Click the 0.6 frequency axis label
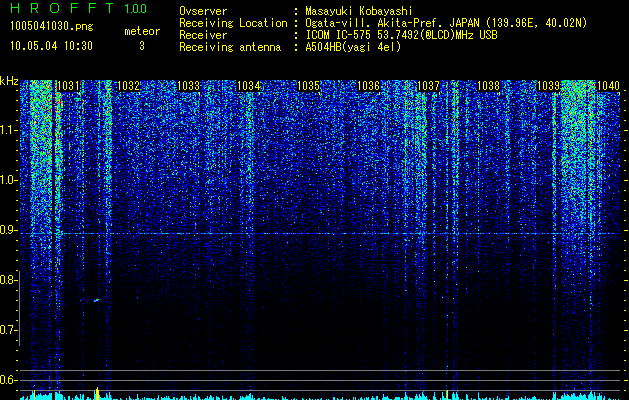This screenshot has height=400, width=629. click(x=8, y=380)
